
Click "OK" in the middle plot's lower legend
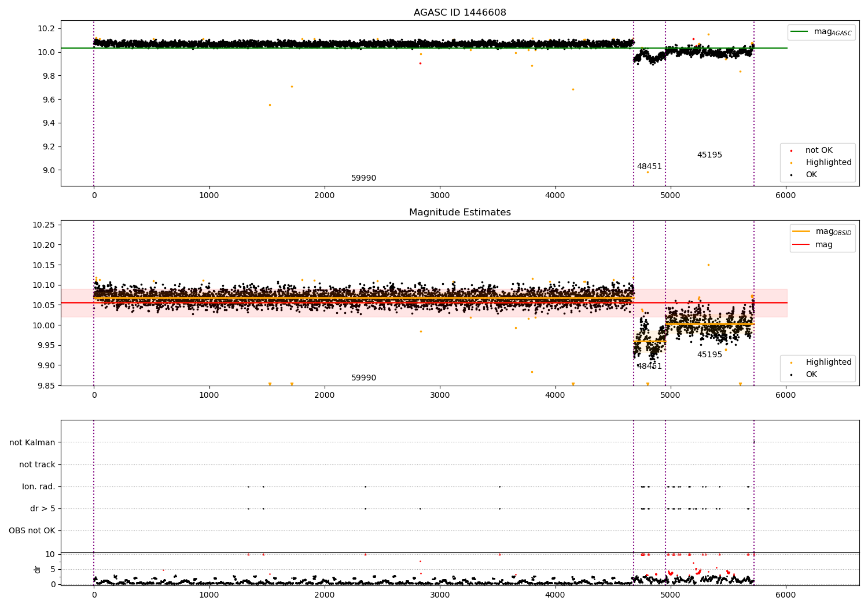[x=811, y=375]
